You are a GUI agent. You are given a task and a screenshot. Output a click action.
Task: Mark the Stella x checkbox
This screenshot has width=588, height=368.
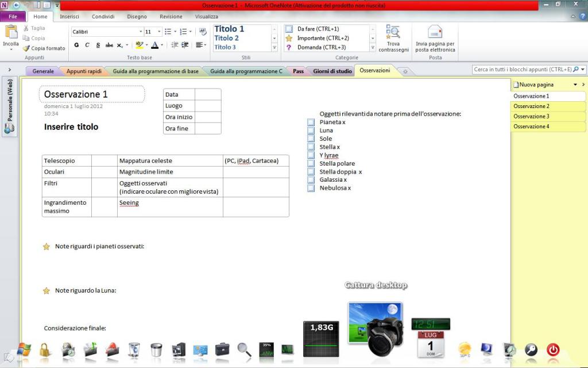(x=311, y=147)
